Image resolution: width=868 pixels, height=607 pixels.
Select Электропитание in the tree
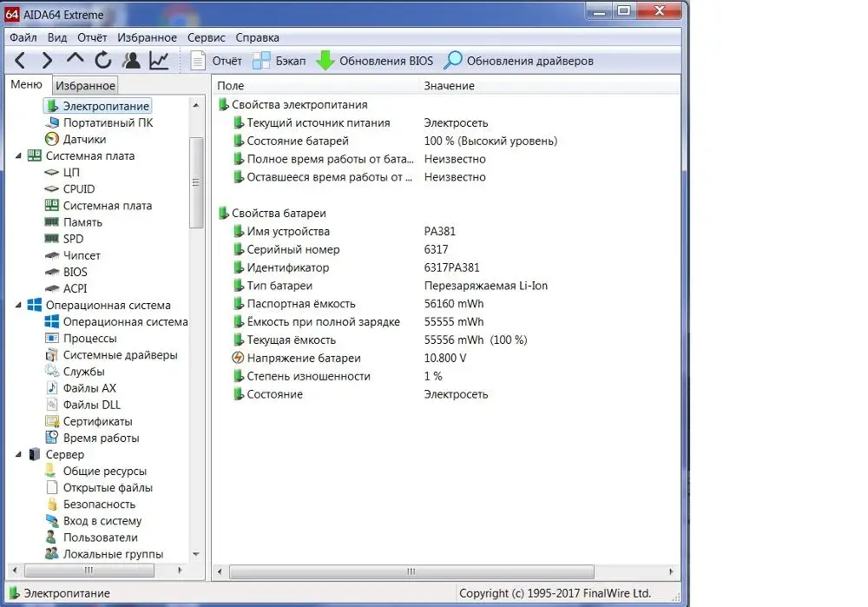(x=97, y=106)
